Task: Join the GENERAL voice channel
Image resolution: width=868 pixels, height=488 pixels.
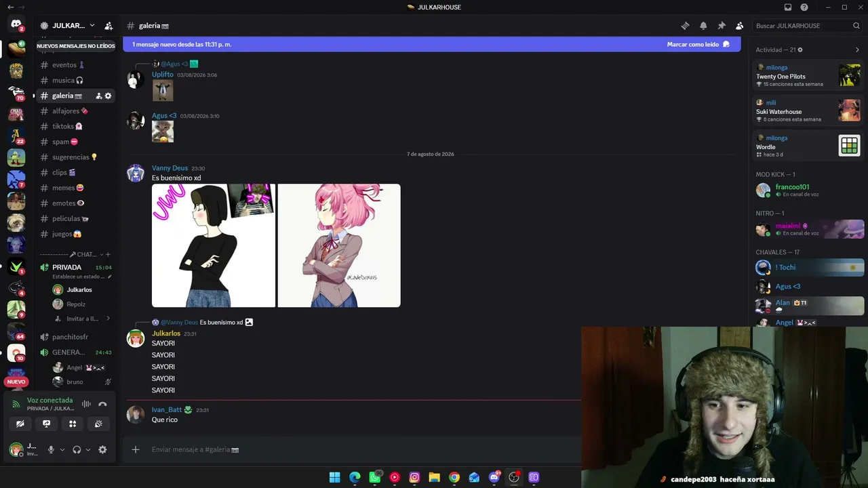Action: (x=75, y=352)
